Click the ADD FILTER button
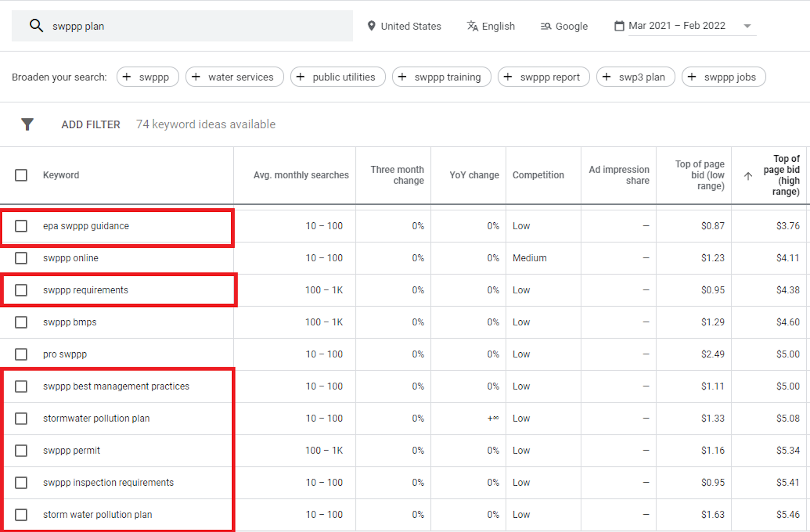The height and width of the screenshot is (532, 810). pos(90,124)
